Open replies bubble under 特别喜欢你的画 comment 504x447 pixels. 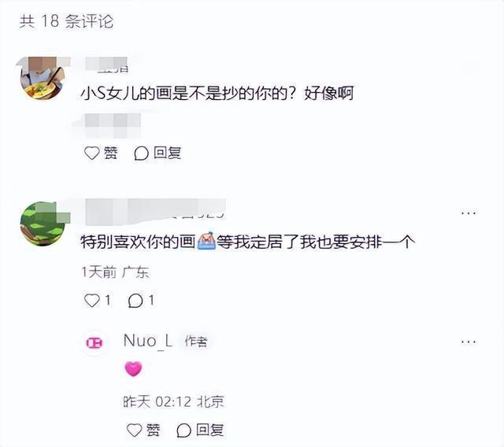[x=141, y=301]
